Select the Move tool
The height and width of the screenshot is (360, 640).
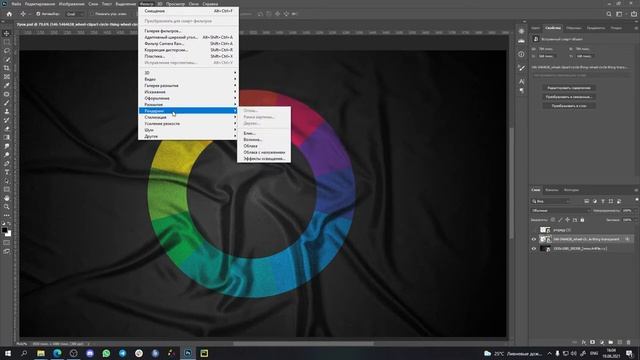[x=7, y=33]
